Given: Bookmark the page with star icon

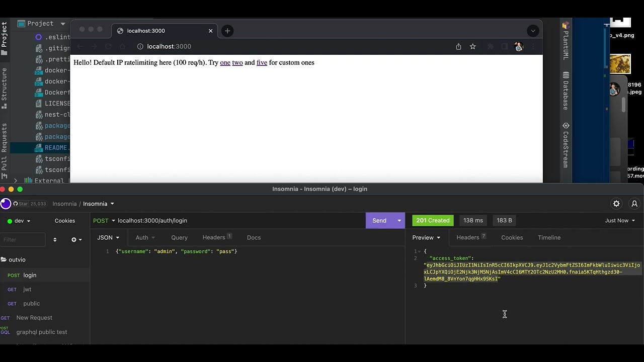Looking at the screenshot, I should coord(473,46).
